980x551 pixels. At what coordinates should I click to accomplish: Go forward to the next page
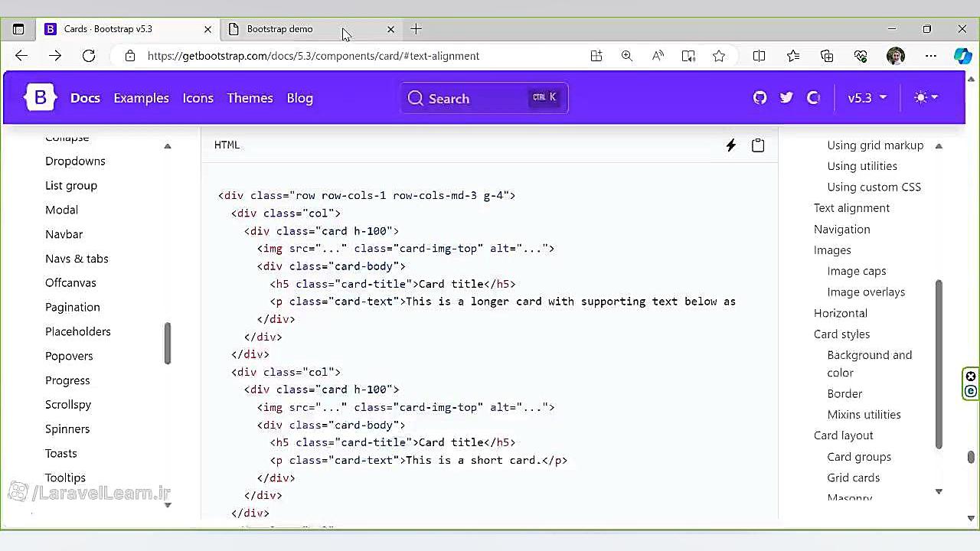(x=55, y=56)
